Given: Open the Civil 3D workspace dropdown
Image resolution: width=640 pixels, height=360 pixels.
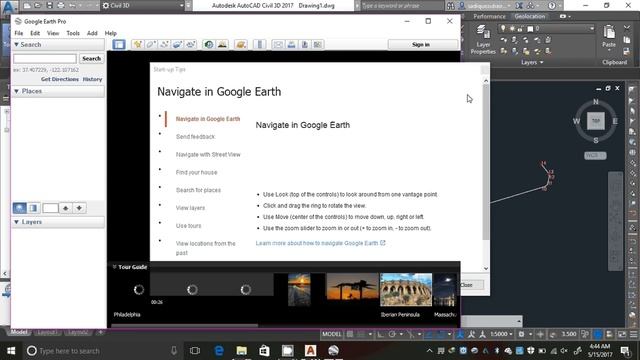Looking at the screenshot, I should [182, 6].
